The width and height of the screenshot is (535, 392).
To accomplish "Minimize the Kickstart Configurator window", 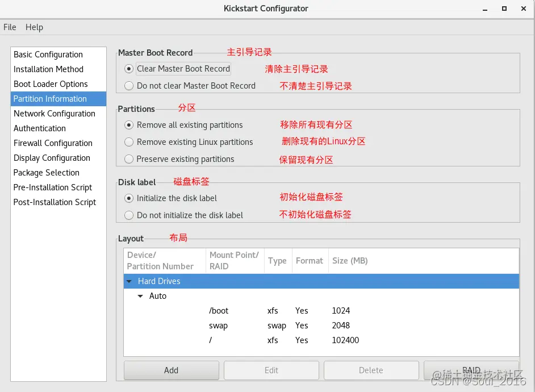I will pos(485,9).
